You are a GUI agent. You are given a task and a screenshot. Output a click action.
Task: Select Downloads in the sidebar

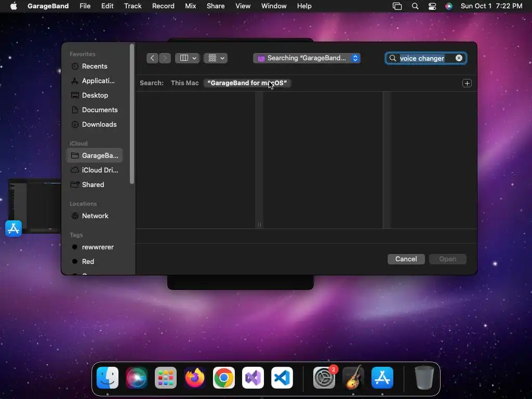95,125
